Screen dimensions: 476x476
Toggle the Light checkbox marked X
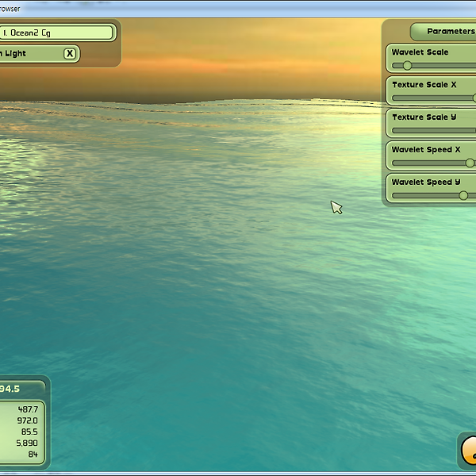pyautogui.click(x=70, y=53)
